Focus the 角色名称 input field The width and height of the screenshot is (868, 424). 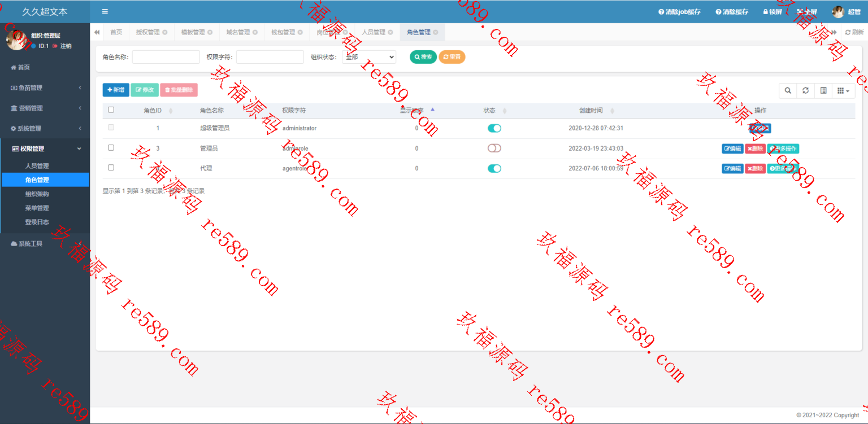tap(166, 57)
